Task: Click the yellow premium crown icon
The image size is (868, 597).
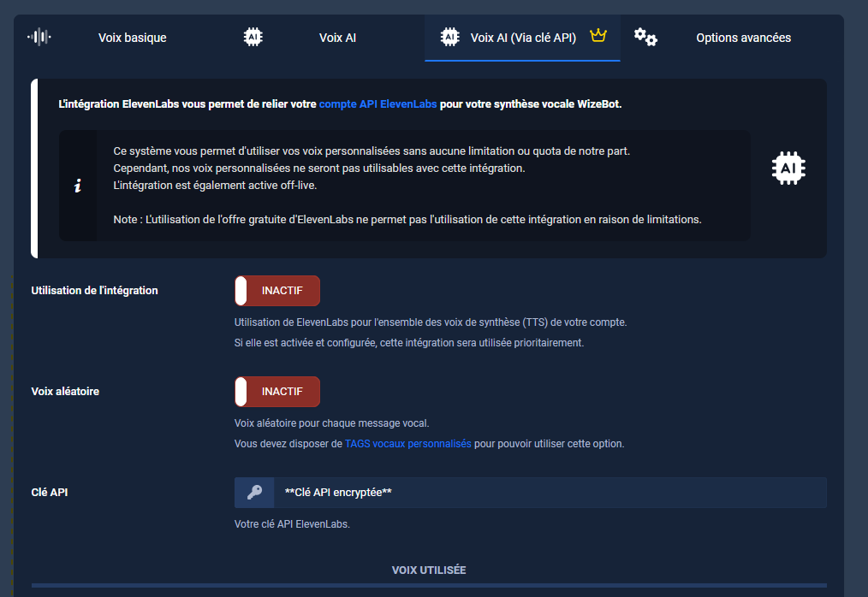Action: 598,35
